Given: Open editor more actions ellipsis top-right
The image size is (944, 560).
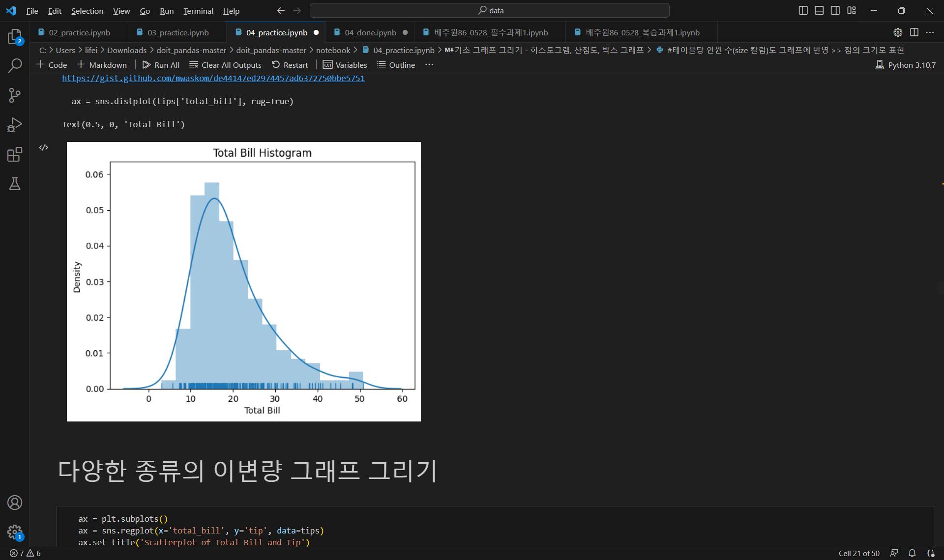Looking at the screenshot, I should click(x=930, y=32).
